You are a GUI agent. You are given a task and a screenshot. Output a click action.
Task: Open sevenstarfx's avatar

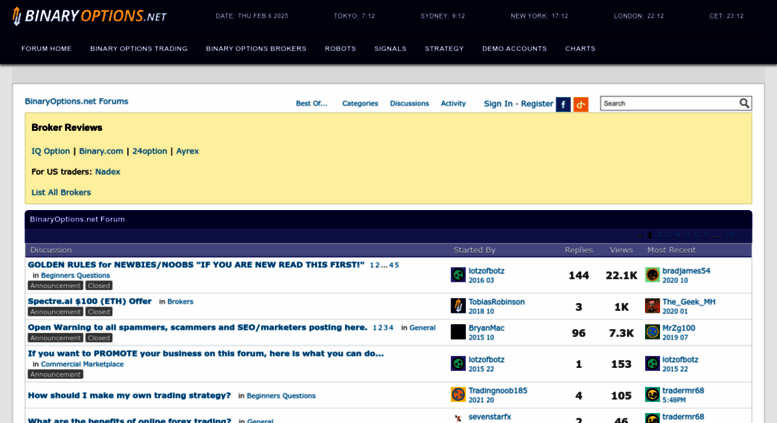pyautogui.click(x=458, y=419)
